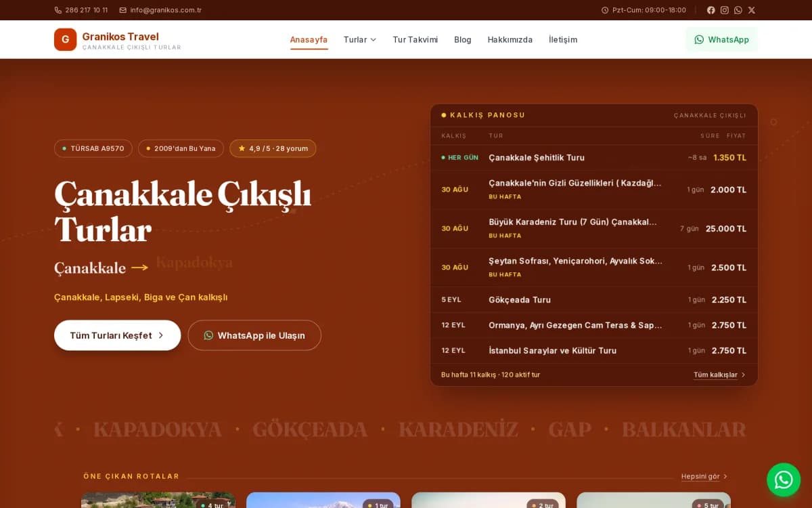
Task: Click the TÜRSAB A9570 badge
Action: pyautogui.click(x=93, y=148)
